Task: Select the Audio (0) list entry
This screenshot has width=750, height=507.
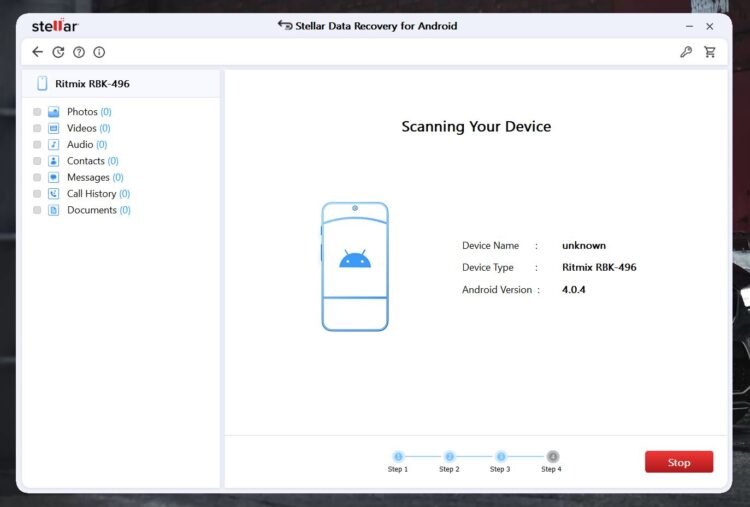Action: click(x=87, y=144)
